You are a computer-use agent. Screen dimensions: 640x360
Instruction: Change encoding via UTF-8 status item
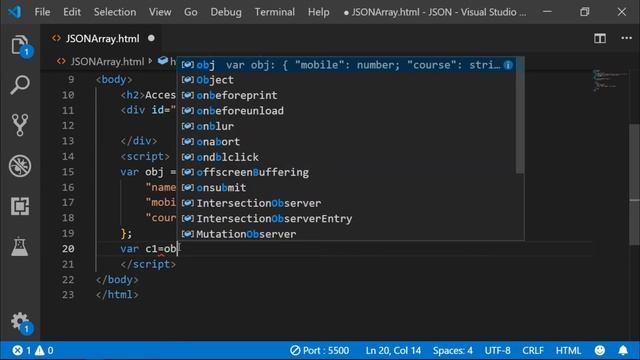497,350
